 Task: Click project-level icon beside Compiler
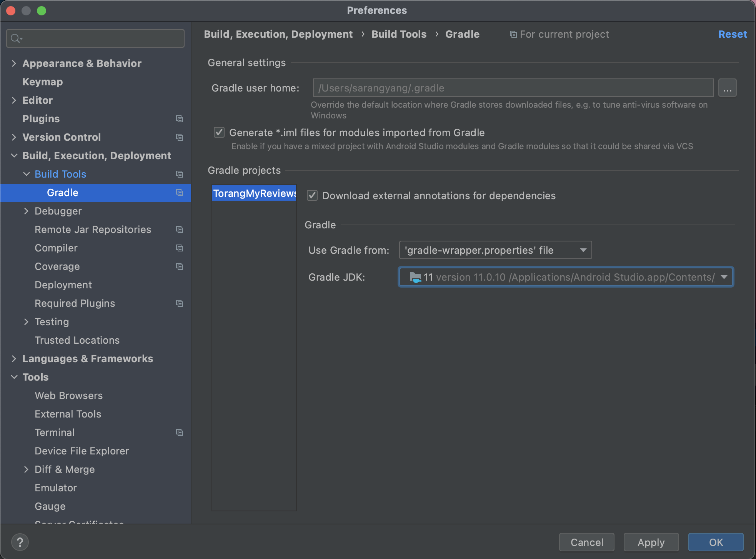(179, 248)
